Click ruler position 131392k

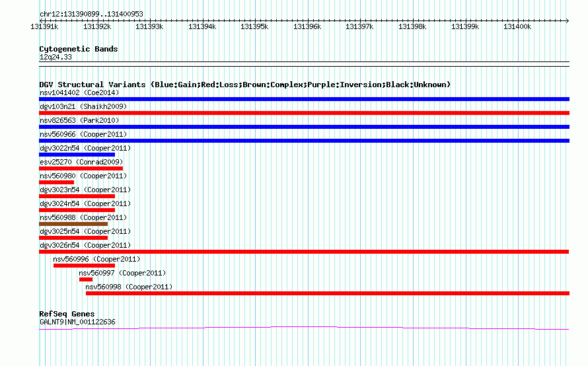(97, 26)
